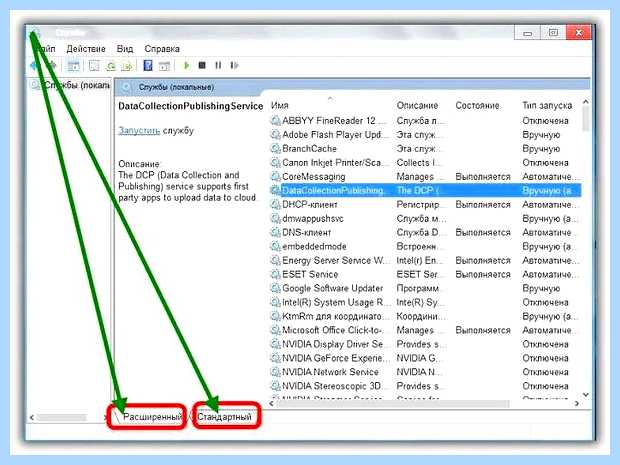620x465 pixels.
Task: Open the Properties toolbar icon
Action: [x=94, y=66]
